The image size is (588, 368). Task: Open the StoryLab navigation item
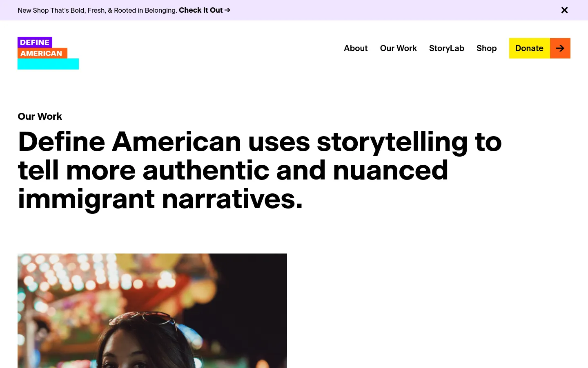pyautogui.click(x=447, y=48)
